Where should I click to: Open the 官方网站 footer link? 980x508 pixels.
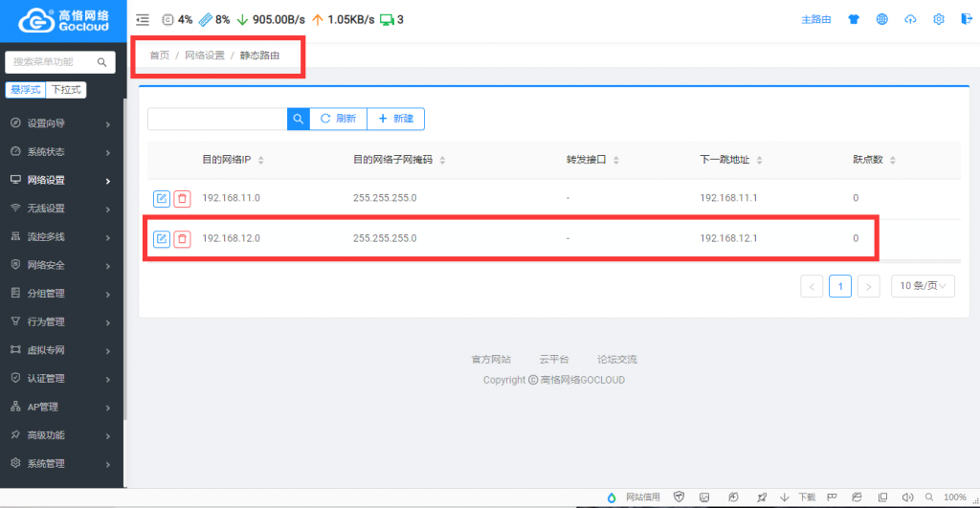pyautogui.click(x=491, y=360)
